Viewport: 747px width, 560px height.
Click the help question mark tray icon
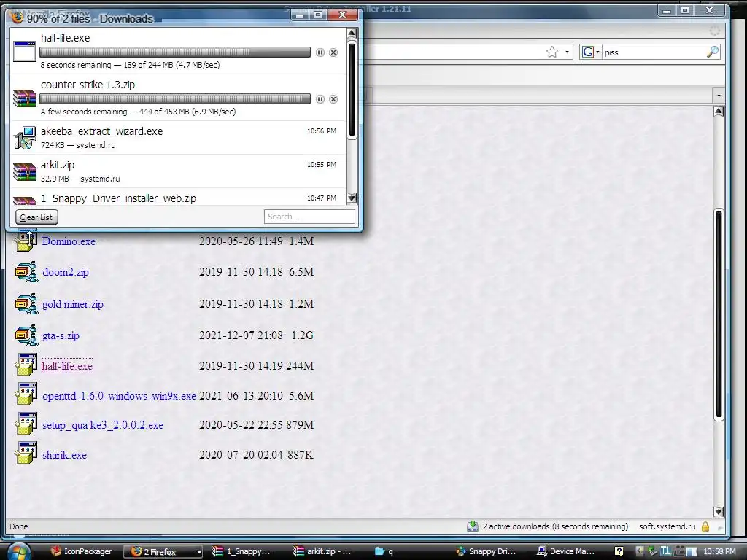click(x=619, y=551)
